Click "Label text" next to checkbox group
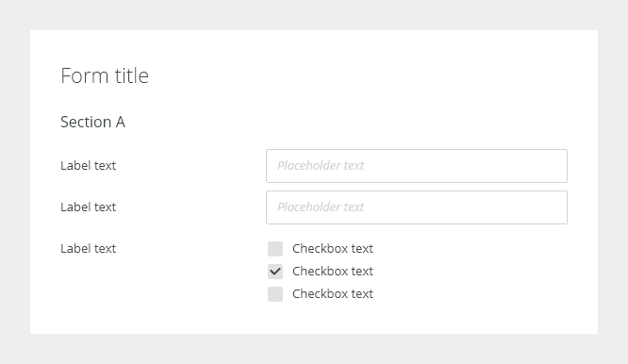Viewport: 628px width, 364px height. pyautogui.click(x=88, y=249)
